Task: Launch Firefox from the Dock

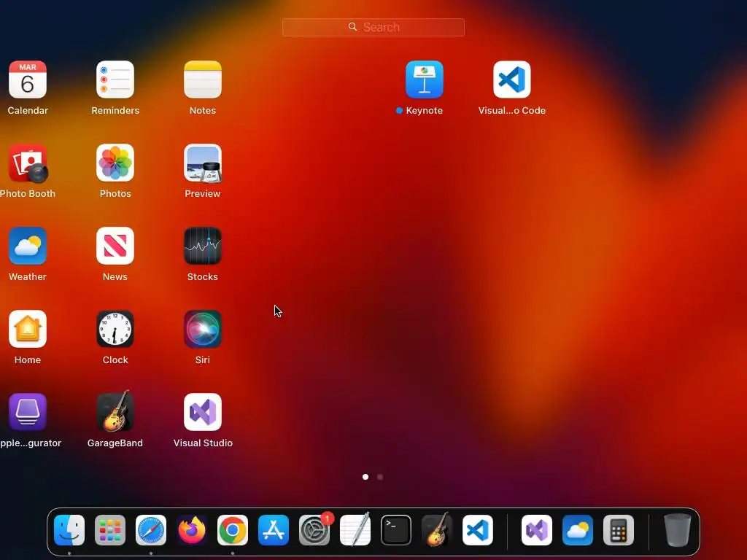Action: pos(192,530)
